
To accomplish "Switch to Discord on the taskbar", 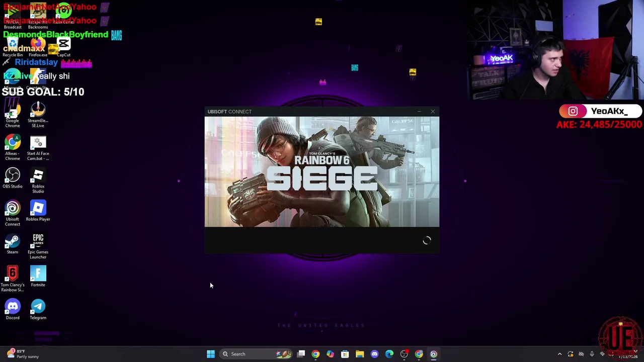I will pos(374,354).
